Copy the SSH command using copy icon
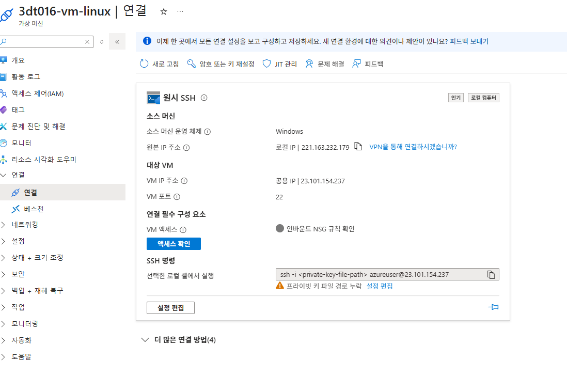The height and width of the screenshot is (392, 567). coord(491,274)
